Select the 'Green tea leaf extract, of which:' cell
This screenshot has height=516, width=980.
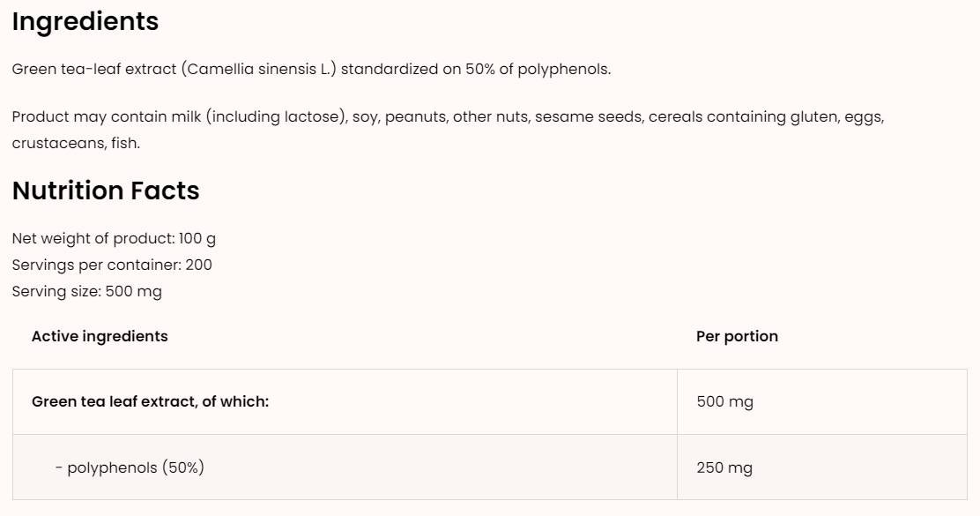(150, 401)
